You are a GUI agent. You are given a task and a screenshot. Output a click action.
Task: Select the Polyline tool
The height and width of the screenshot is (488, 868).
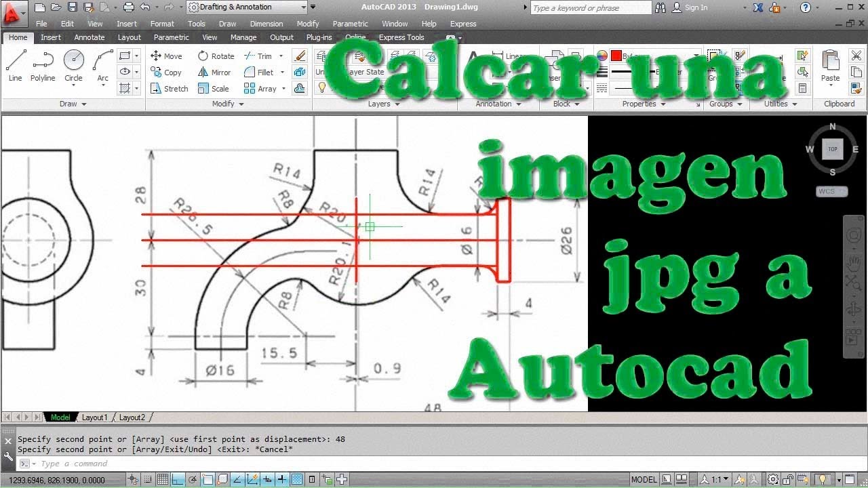43,66
